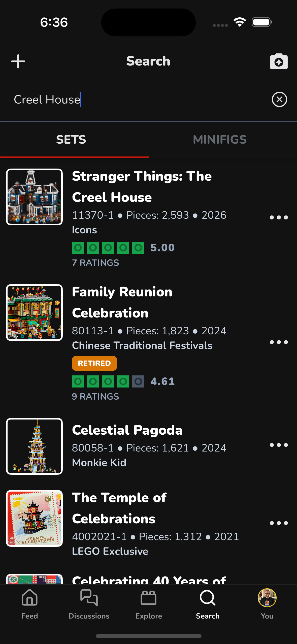This screenshot has height=644, width=297.
Task: Switch to the MINIFIGS tab
Action: [220, 140]
